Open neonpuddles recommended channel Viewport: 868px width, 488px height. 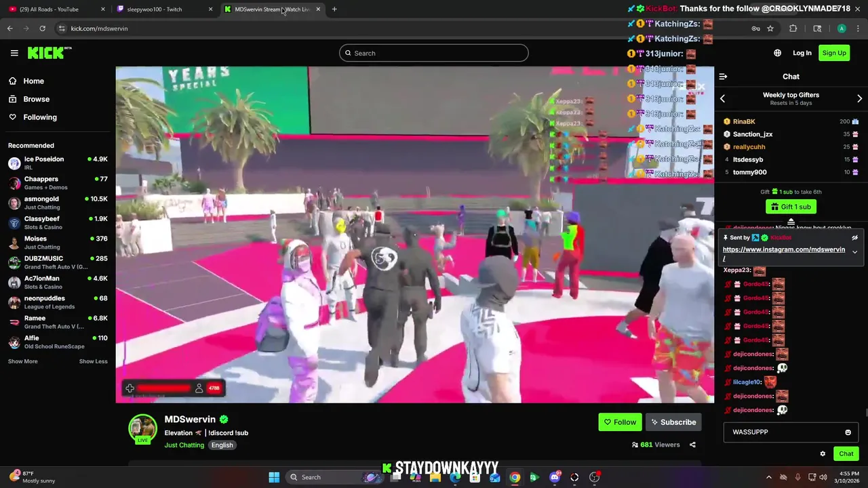click(x=58, y=302)
